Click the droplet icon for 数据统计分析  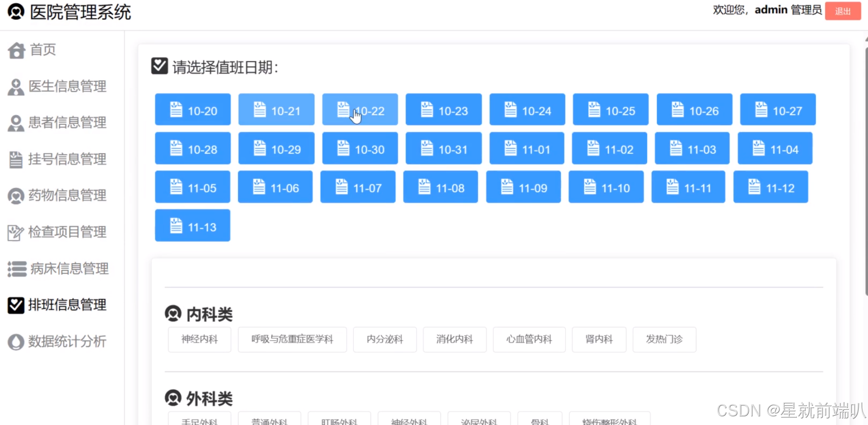pyautogui.click(x=16, y=342)
